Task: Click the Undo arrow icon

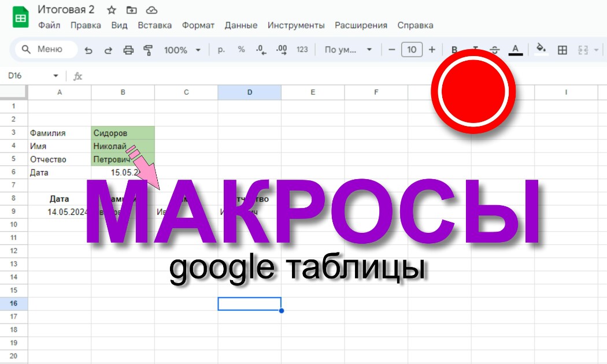Action: pos(88,50)
